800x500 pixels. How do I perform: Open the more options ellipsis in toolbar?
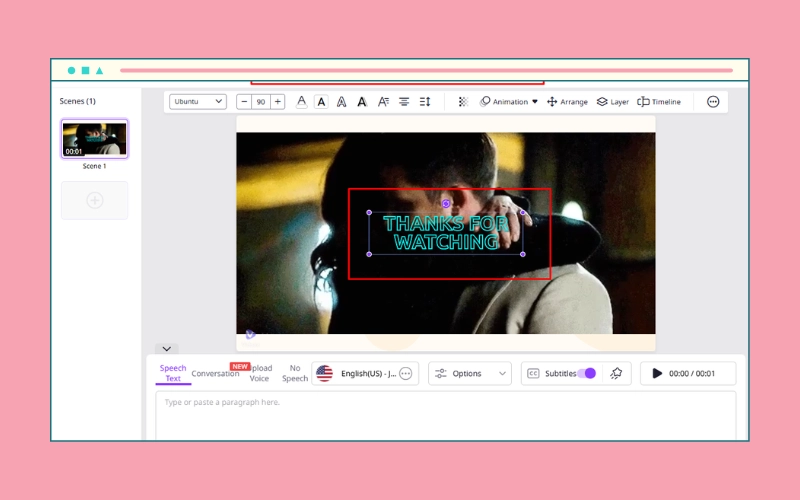click(x=713, y=102)
